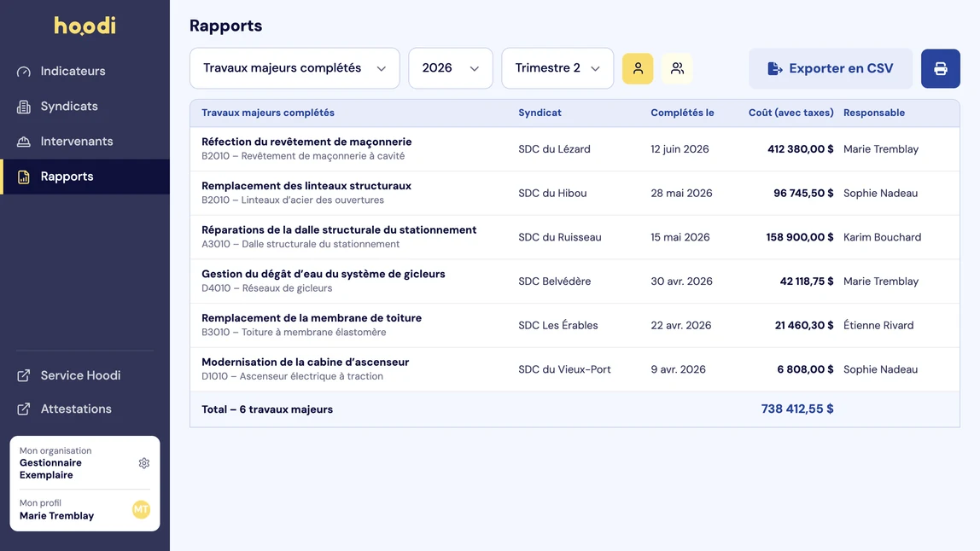Click the Rapports page heading
Image resolution: width=980 pixels, height=551 pixels.
pyautogui.click(x=225, y=26)
